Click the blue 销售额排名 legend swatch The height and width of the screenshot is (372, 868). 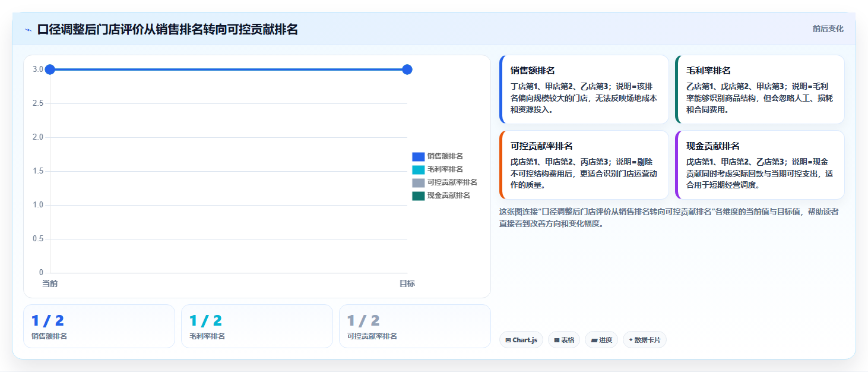coord(419,156)
